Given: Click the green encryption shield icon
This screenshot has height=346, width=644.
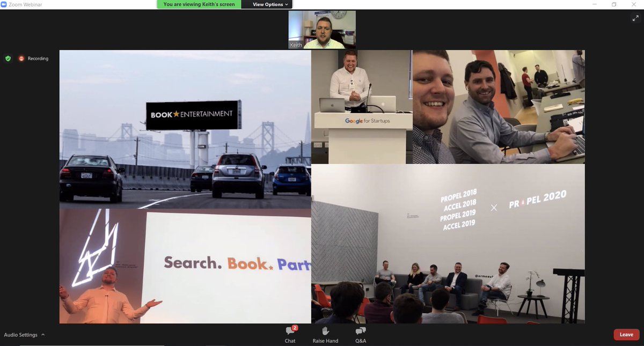Looking at the screenshot, I should point(8,58).
